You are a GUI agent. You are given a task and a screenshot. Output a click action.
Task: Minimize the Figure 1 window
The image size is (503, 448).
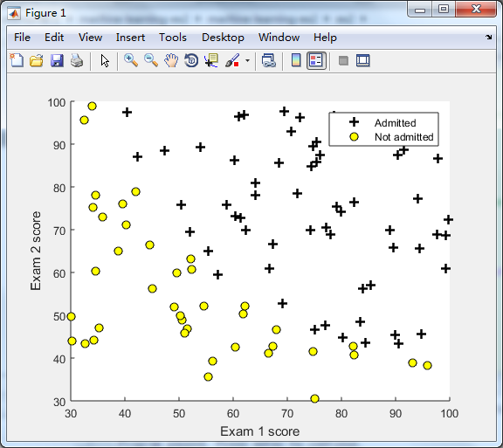point(420,10)
